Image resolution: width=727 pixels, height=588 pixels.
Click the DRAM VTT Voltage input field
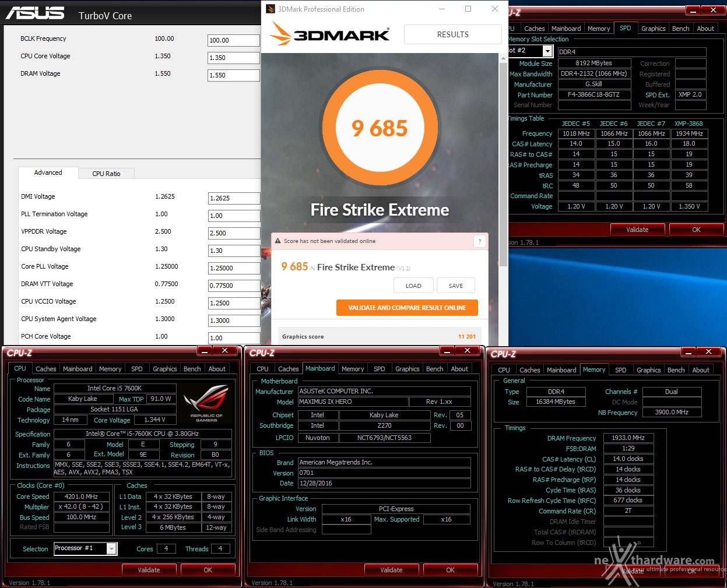click(x=234, y=286)
